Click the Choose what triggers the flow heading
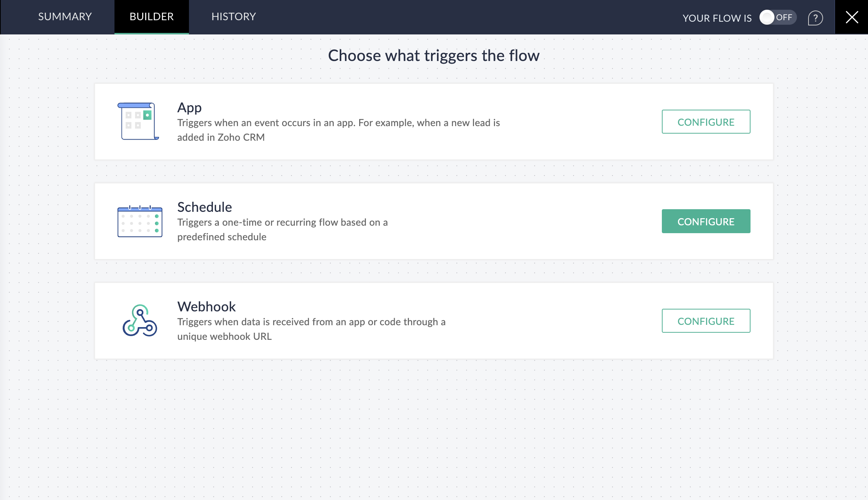The height and width of the screenshot is (500, 868). (434, 55)
